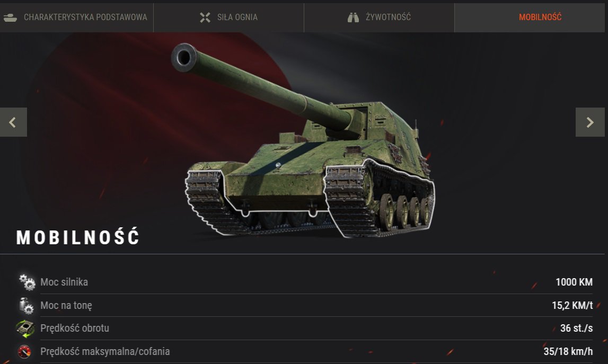Click the 1000 KM engine power value
This screenshot has width=608, height=364.
click(x=574, y=282)
